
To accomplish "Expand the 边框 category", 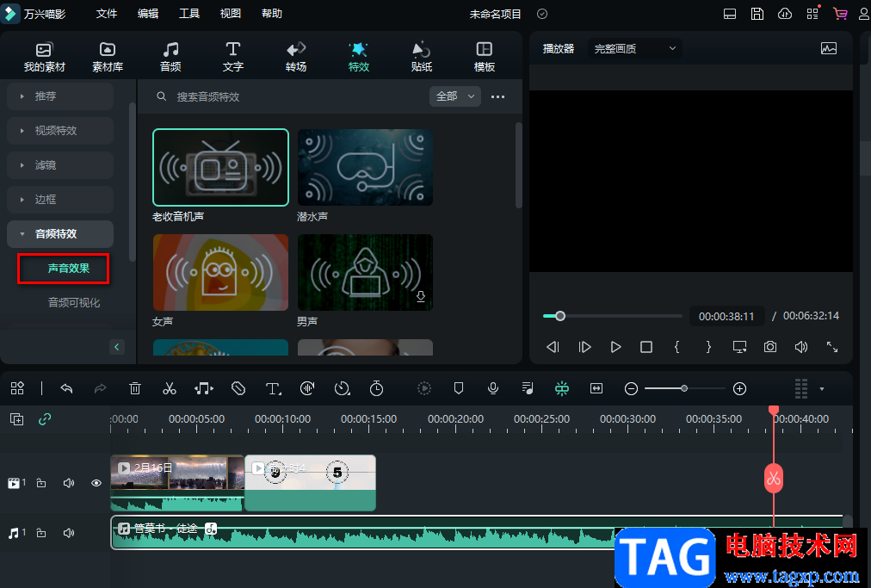I will click(60, 200).
